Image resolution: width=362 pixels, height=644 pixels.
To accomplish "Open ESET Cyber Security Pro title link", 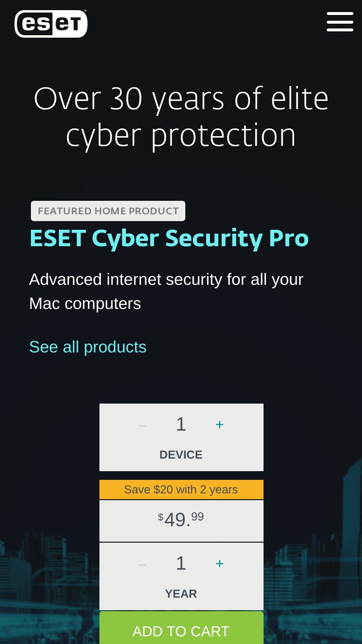I will [169, 238].
